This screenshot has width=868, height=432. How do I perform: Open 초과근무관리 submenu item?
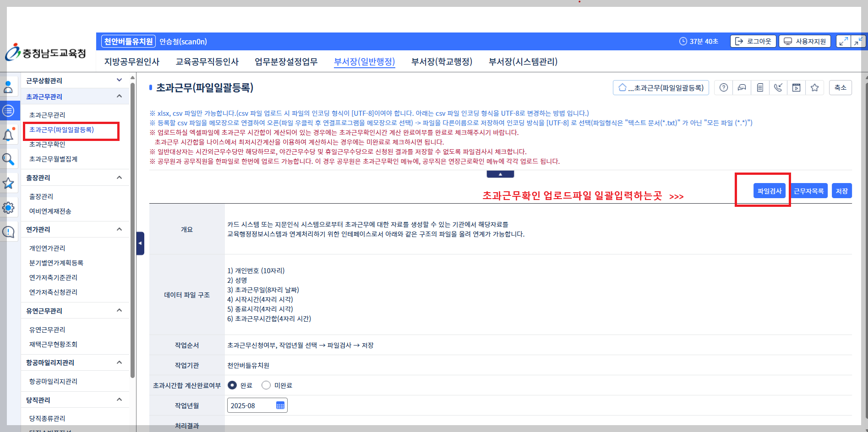(47, 115)
